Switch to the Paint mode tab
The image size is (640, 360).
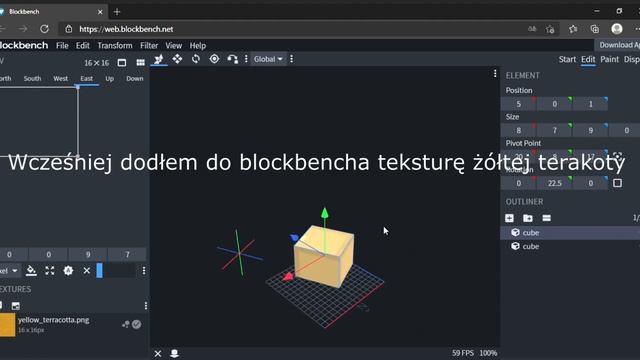[609, 59]
